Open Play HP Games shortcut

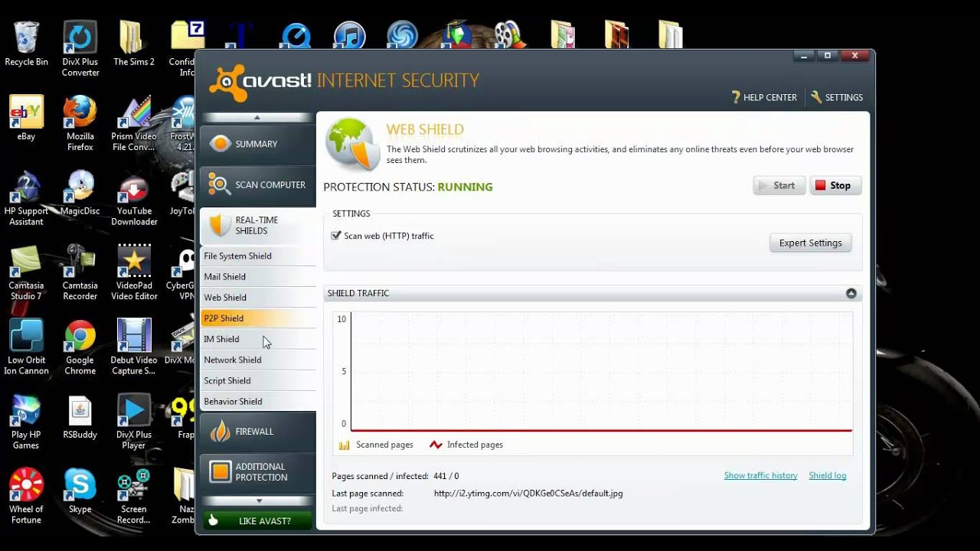coord(26,422)
